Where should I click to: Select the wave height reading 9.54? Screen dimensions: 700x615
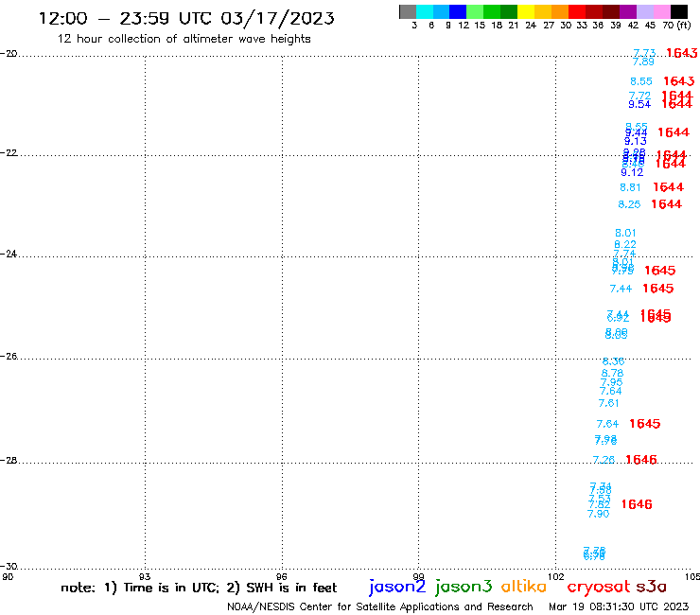(639, 104)
